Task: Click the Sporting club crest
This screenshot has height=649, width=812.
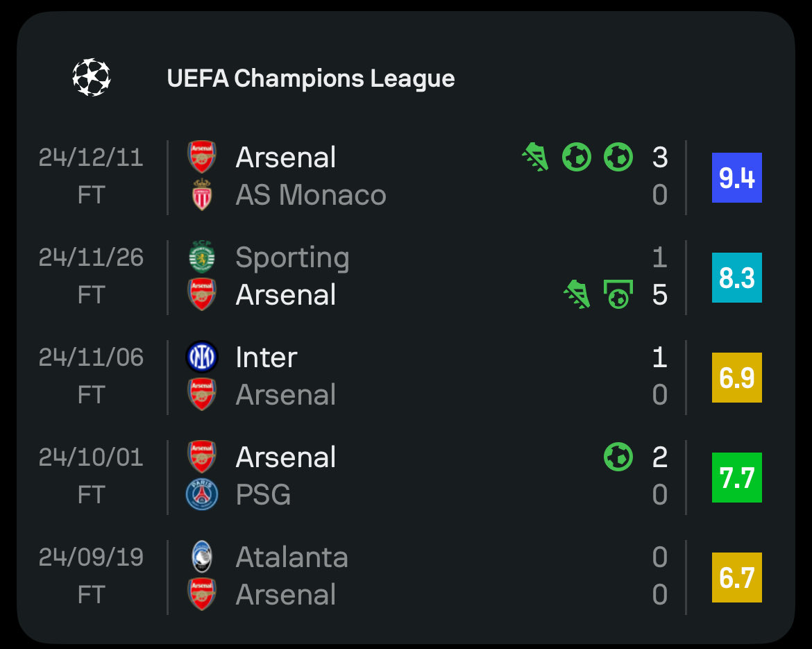Action: (x=202, y=257)
